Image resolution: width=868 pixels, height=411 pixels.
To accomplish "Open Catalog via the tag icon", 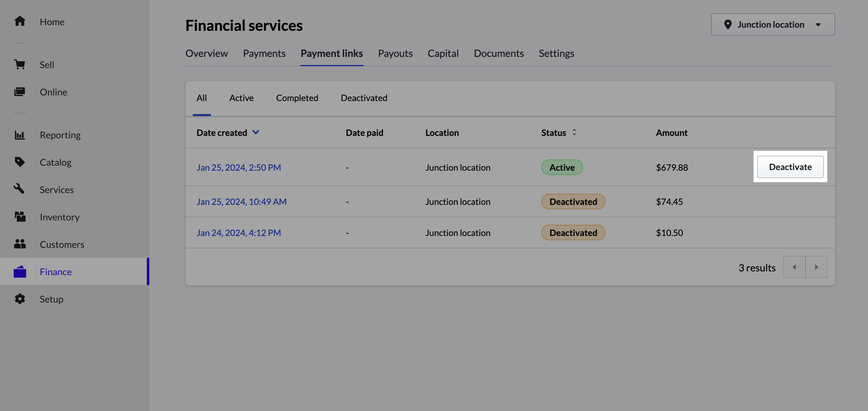I will tap(20, 162).
